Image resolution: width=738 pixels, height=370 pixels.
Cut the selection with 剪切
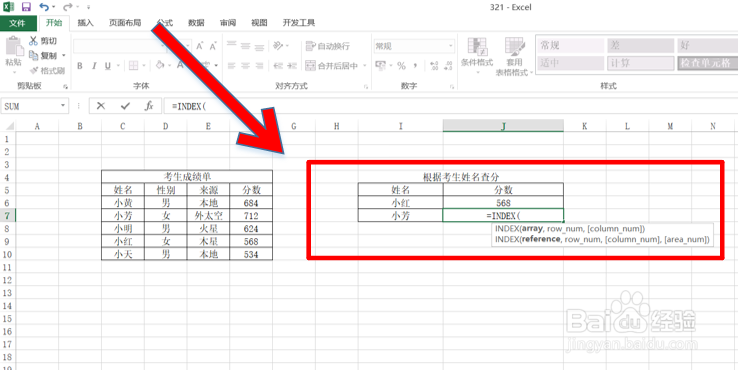click(x=43, y=41)
